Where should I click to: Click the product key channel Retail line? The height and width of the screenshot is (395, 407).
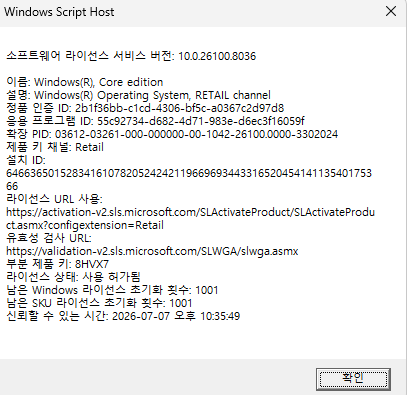coord(55,147)
